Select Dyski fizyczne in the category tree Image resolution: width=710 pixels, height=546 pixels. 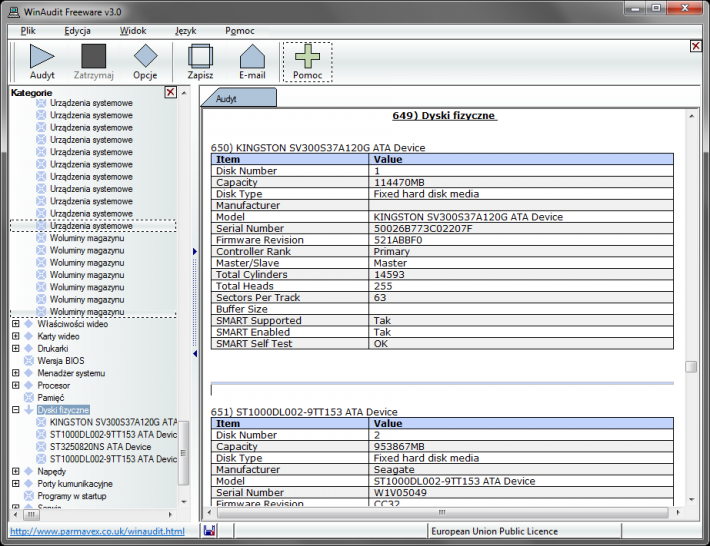(63, 410)
